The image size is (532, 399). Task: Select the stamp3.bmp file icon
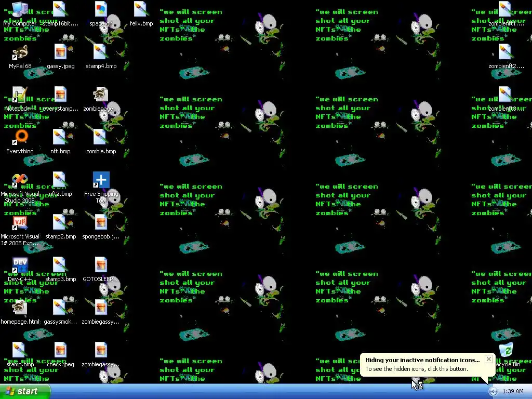pyautogui.click(x=60, y=265)
